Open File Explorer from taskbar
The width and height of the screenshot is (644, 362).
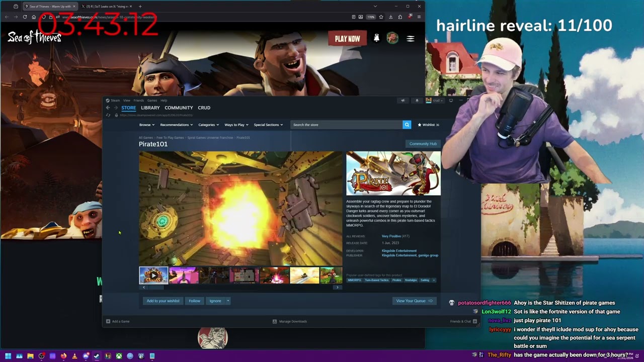[30, 356]
